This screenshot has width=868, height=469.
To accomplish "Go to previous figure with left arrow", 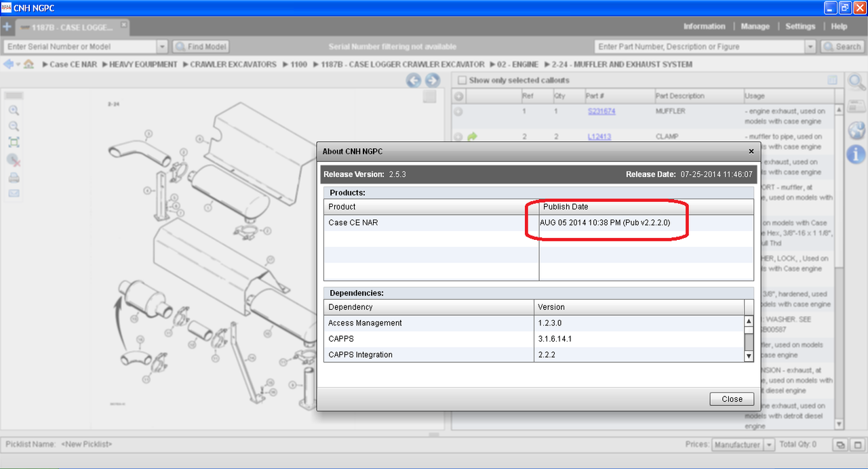I will tap(414, 81).
